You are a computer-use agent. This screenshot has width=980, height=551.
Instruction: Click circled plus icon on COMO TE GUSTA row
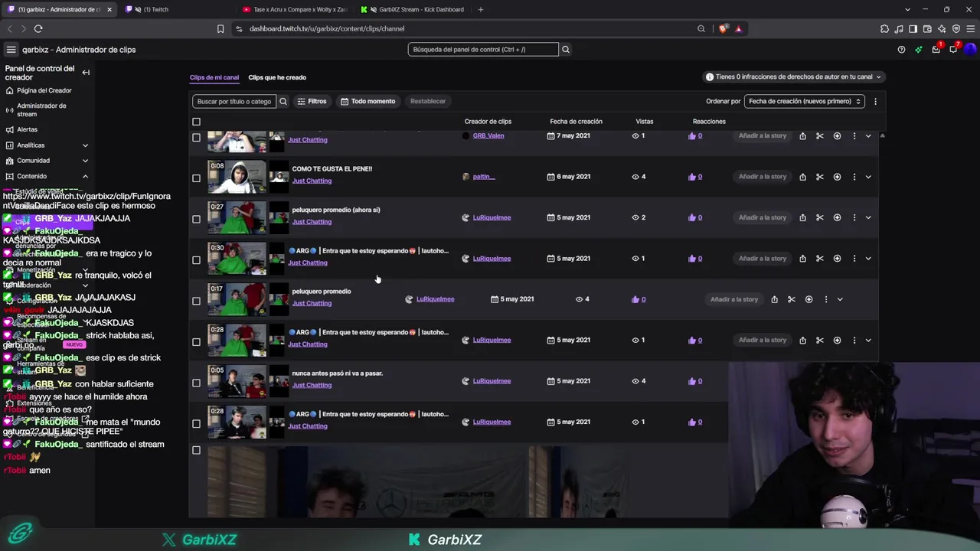click(837, 177)
